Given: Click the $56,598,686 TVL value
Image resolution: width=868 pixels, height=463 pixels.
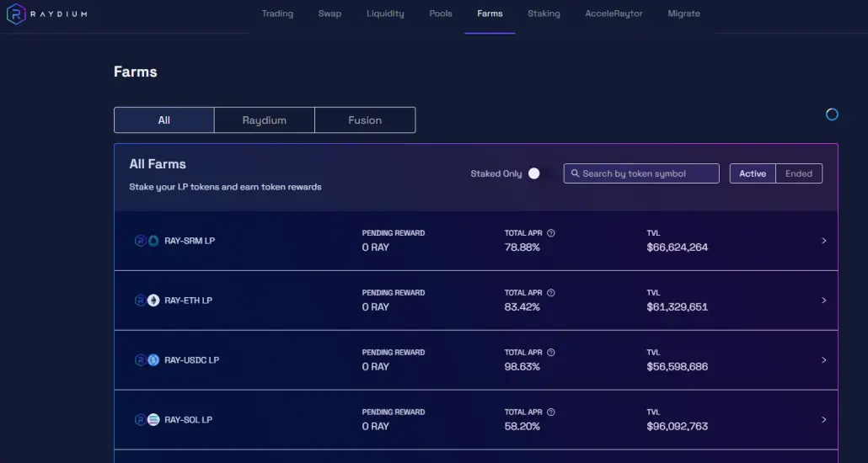Looking at the screenshot, I should click(x=677, y=367).
